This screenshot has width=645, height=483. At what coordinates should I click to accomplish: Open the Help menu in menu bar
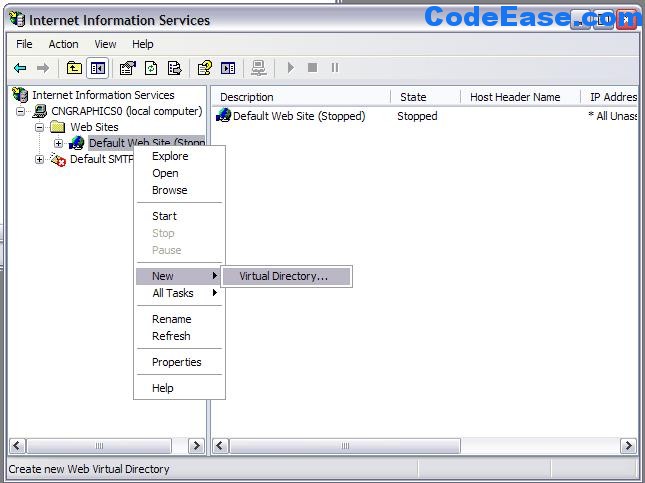pos(143,44)
